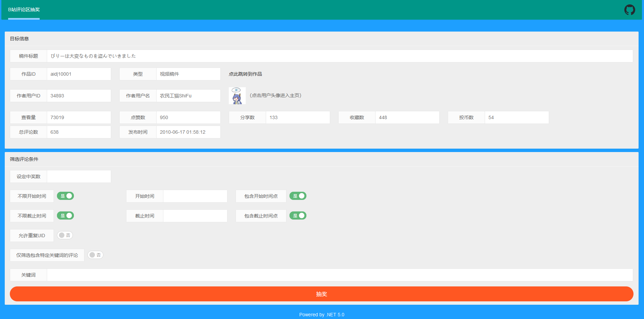Viewport: 644px width, 319px height.
Task: Open the GitHub repository icon
Action: point(629,10)
